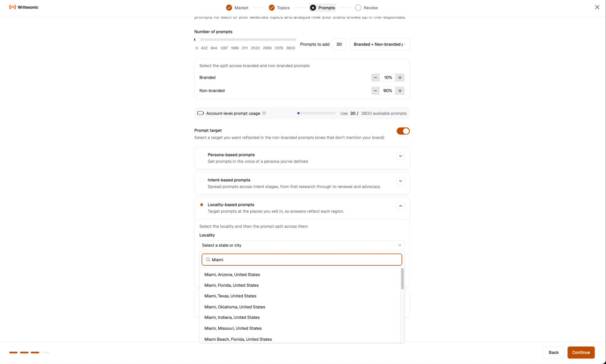Decrease the Non-branded percentage with minus
The image size is (606, 364).
pos(375,91)
